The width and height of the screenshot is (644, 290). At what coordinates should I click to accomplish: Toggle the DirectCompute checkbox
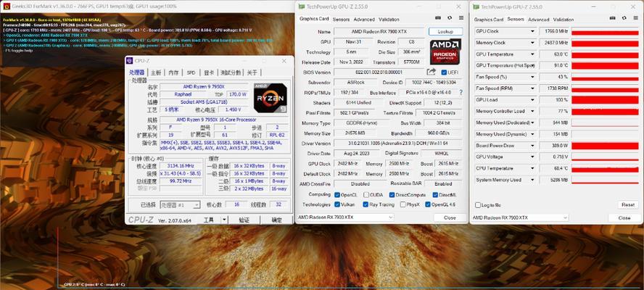point(392,195)
